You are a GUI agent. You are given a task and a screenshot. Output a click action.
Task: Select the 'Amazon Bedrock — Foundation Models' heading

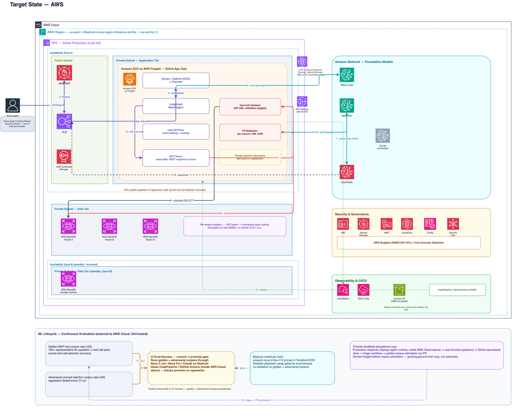pos(364,62)
